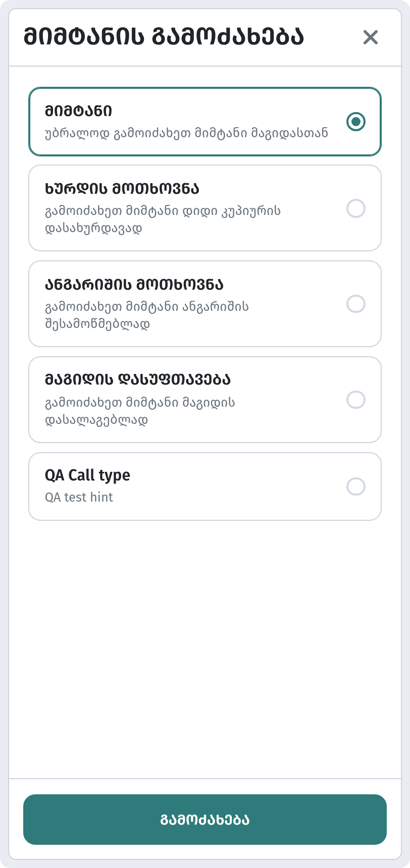Image resolution: width=410 pixels, height=868 pixels.
Task: Close the მიმტანის გამოძახება dialog
Action: (371, 37)
